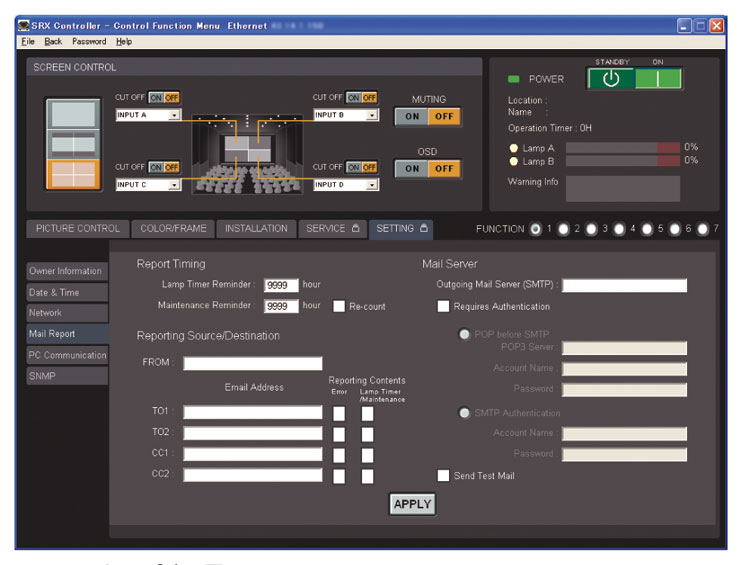The width and height of the screenshot is (740, 565).
Task: Click the Standby power icon button
Action: (610, 79)
